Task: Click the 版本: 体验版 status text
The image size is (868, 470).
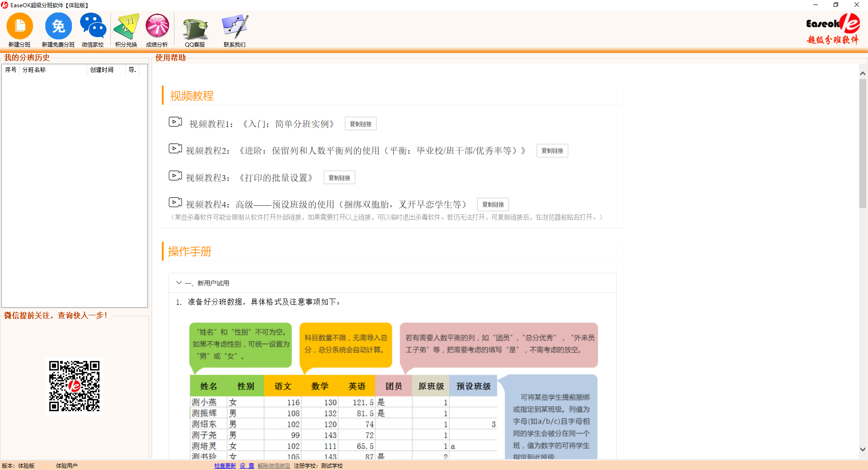Action: [x=18, y=465]
